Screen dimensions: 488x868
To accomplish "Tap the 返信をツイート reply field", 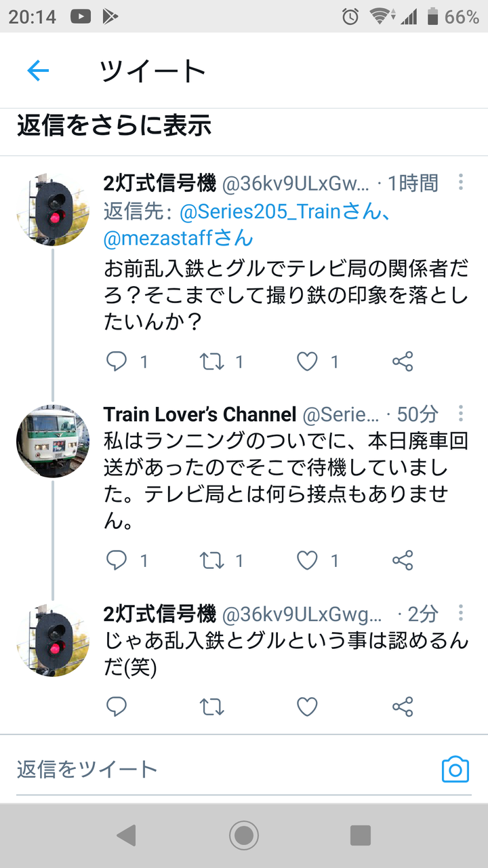I will tap(224, 769).
